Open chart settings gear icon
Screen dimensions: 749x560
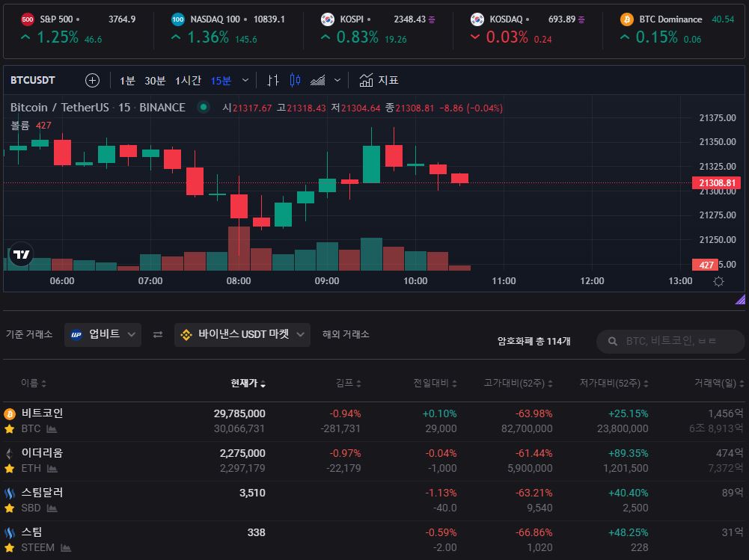coord(718,281)
